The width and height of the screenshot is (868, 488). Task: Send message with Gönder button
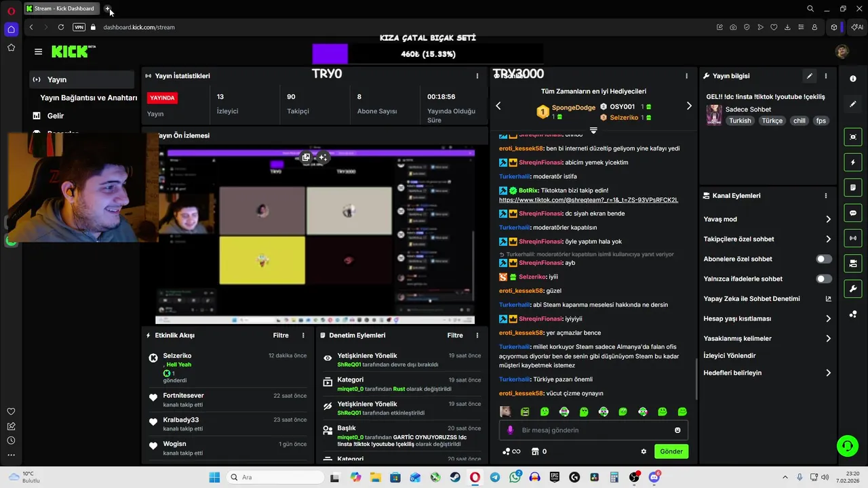(x=671, y=451)
